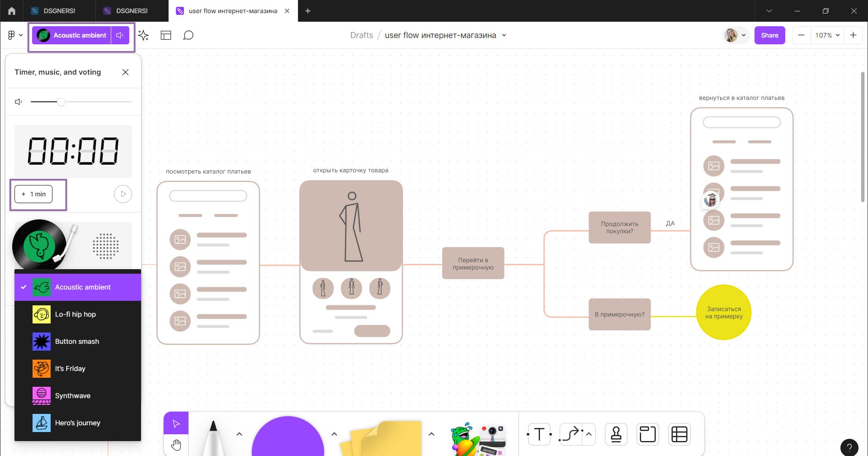Screen dimensions: 868x456
Task: Select the Hand tool
Action: [x=176, y=445]
